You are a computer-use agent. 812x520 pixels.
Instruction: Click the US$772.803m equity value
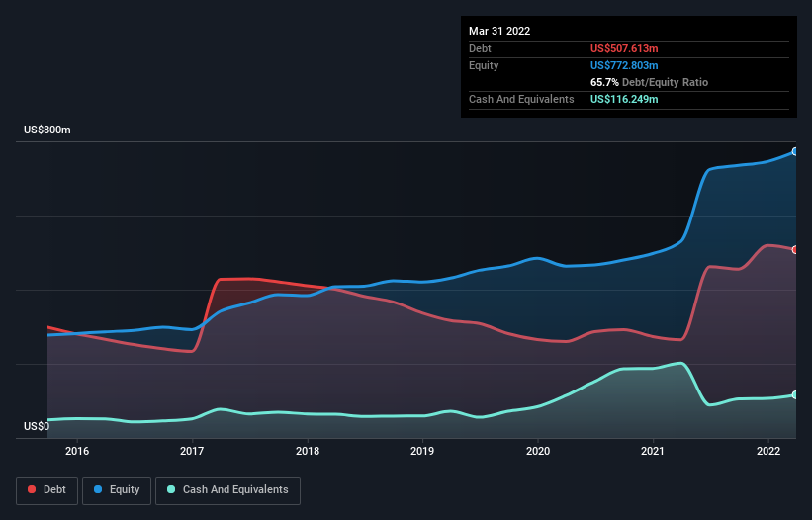624,65
